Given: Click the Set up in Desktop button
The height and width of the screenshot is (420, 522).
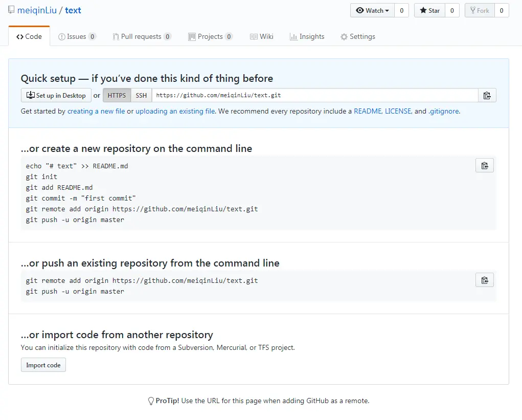Looking at the screenshot, I should coord(56,95).
